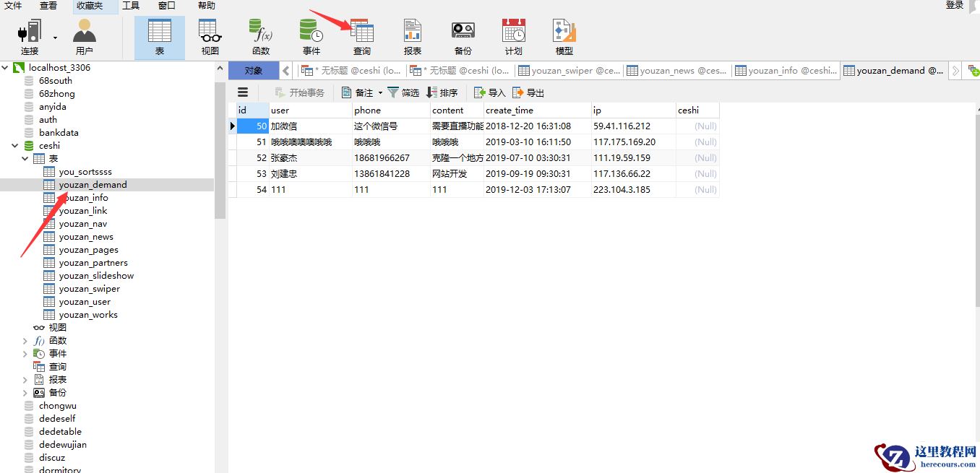Open the 帮助 menu
This screenshot has width=980, height=473.
207,6
